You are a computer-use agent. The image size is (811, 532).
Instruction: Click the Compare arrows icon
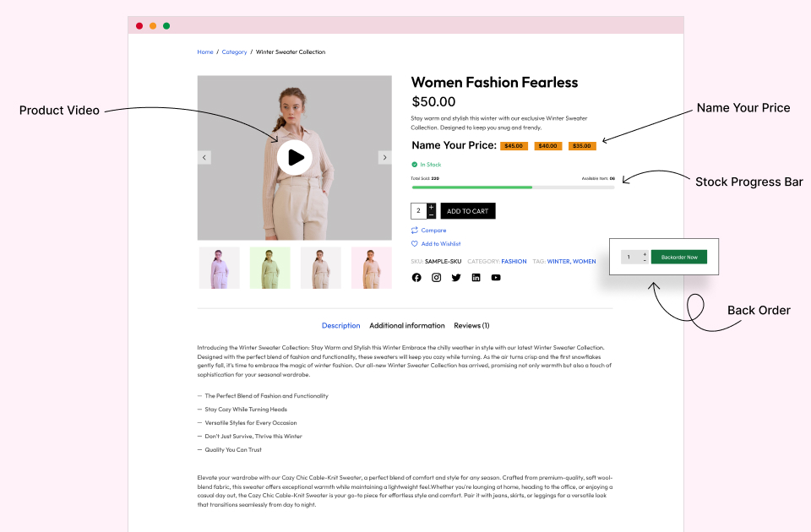415,231
